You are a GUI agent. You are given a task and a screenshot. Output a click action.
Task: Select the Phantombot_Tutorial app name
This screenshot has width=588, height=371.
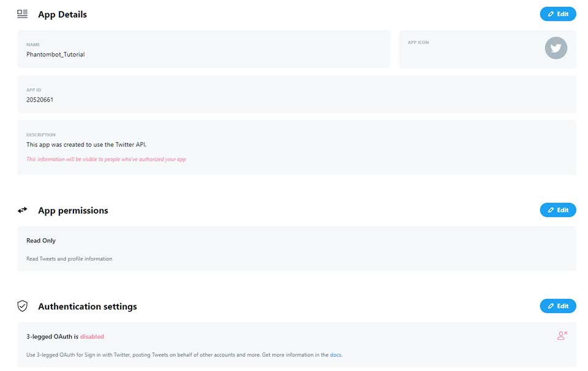click(55, 54)
